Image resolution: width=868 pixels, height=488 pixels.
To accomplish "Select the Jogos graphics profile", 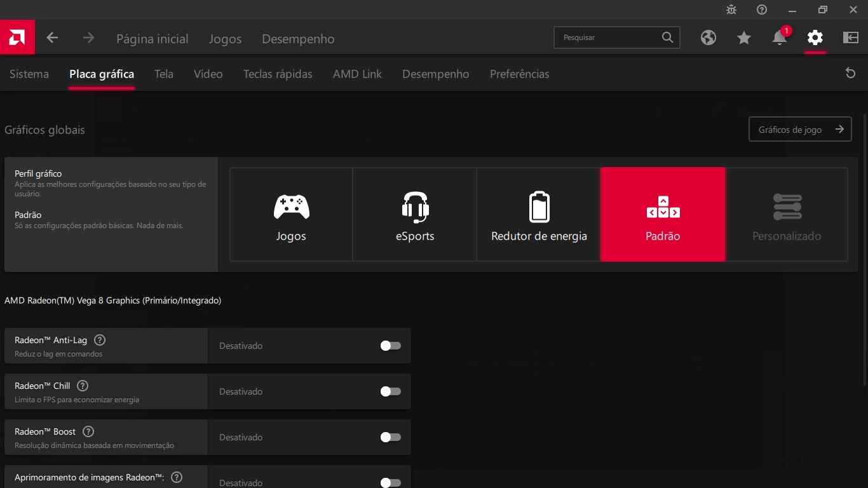I will click(291, 214).
